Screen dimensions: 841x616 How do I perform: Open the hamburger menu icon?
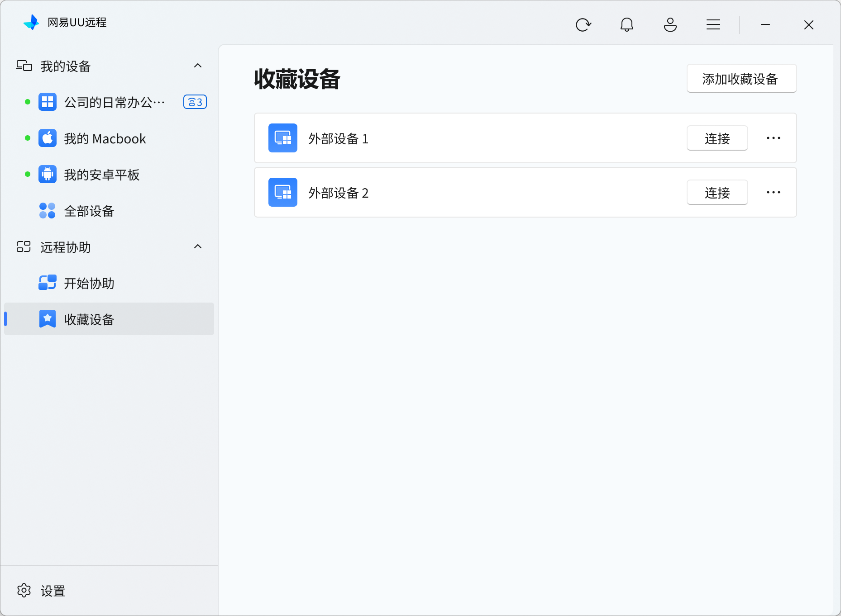[713, 24]
